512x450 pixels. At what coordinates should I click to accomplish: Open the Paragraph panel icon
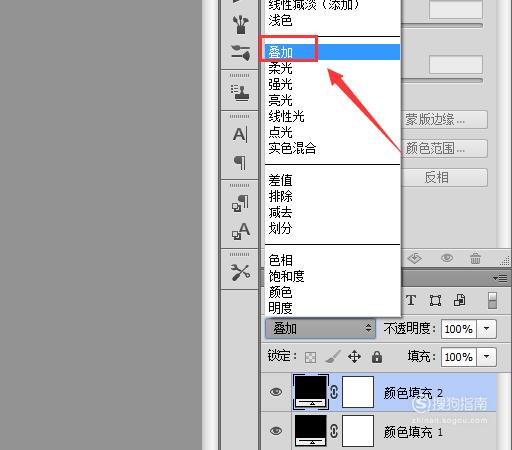coord(240,162)
